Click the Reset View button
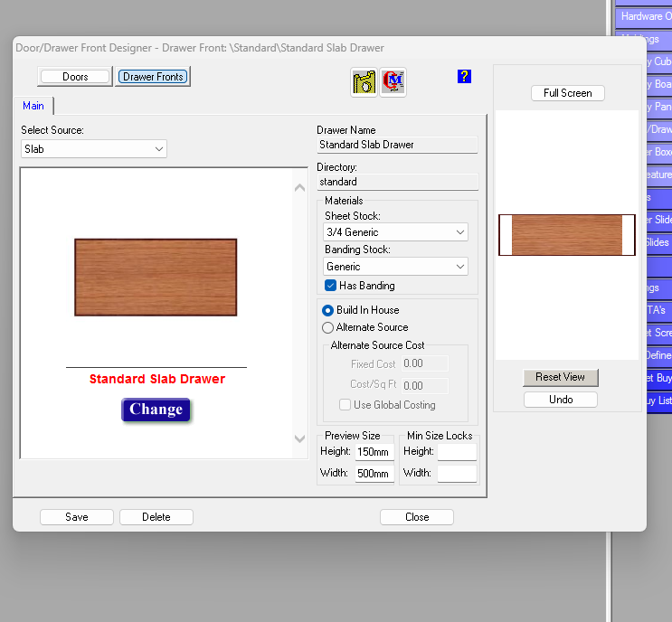The width and height of the screenshot is (672, 622). (x=561, y=377)
